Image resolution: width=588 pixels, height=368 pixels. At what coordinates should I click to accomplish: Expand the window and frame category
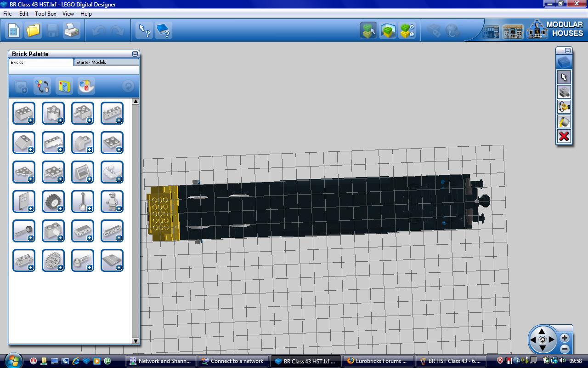83,172
